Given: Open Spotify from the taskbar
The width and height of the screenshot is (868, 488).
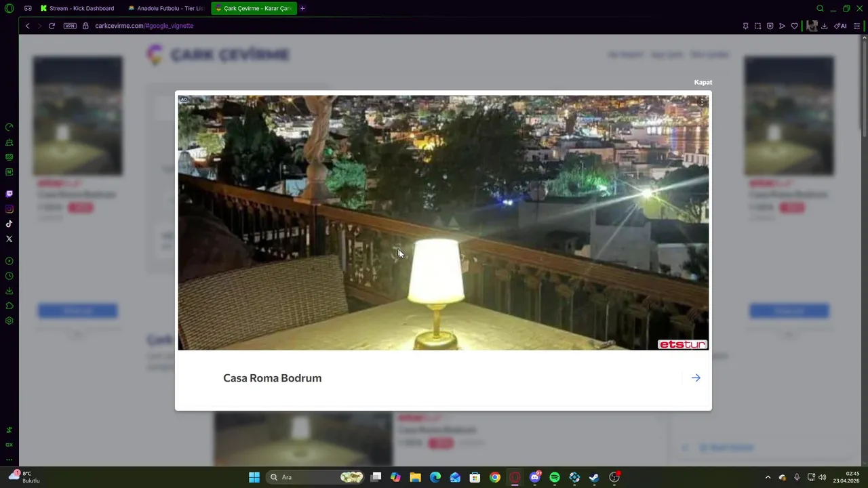Looking at the screenshot, I should click(x=555, y=477).
